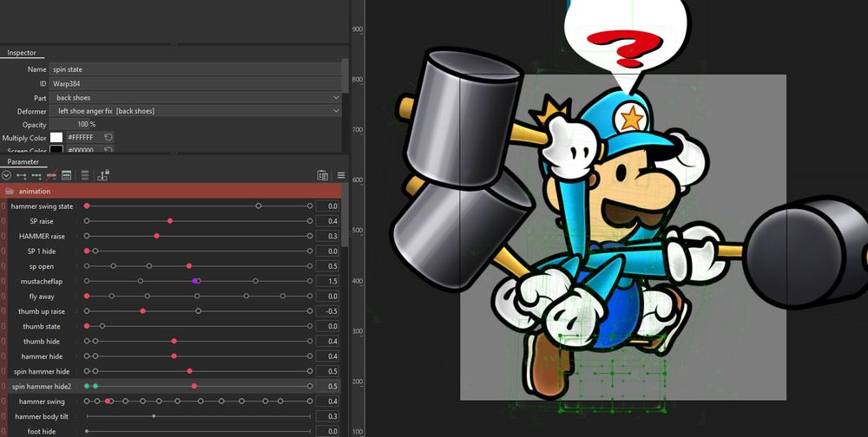Click the red question mark speech bubble
This screenshot has height=437, width=868.
click(626, 42)
